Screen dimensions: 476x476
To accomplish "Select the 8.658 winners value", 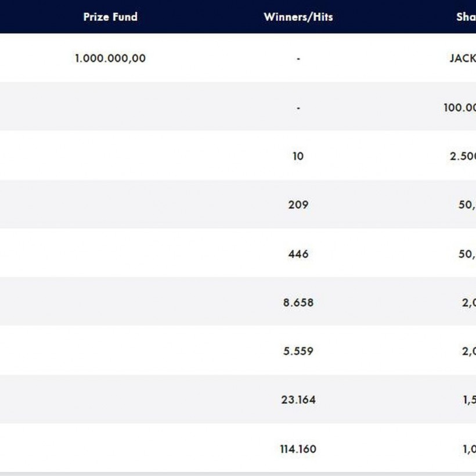I will click(x=298, y=302).
